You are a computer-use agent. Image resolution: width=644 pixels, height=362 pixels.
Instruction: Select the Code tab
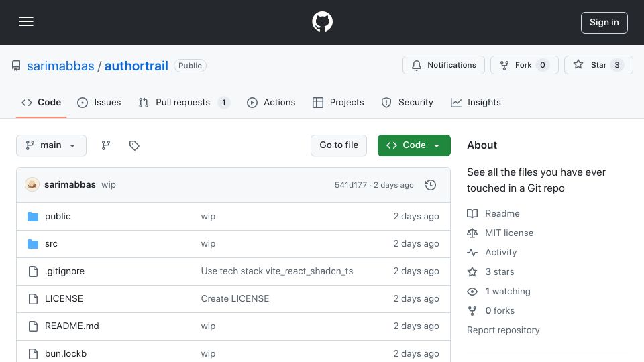click(41, 102)
